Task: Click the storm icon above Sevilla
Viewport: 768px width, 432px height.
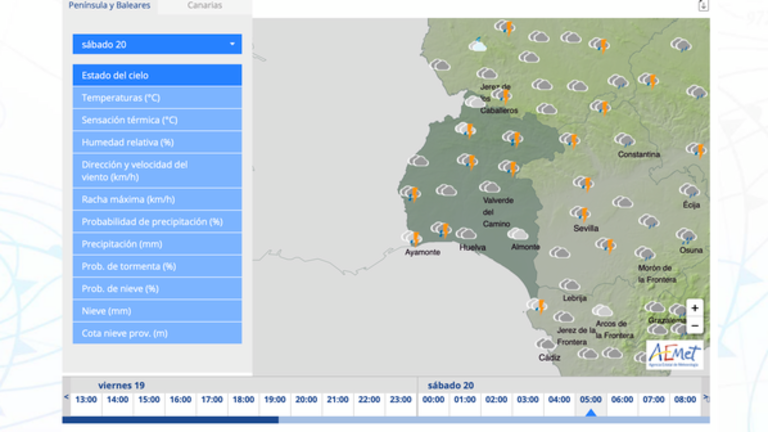Action: click(x=581, y=213)
